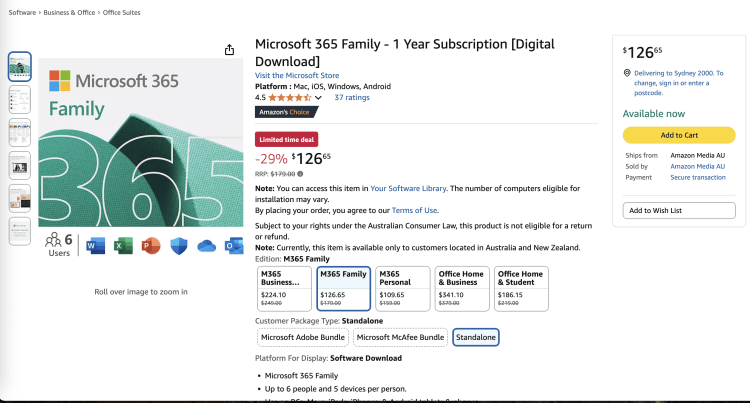The height and width of the screenshot is (403, 750).
Task: Open Amazon Media AU seller link
Action: tap(697, 166)
